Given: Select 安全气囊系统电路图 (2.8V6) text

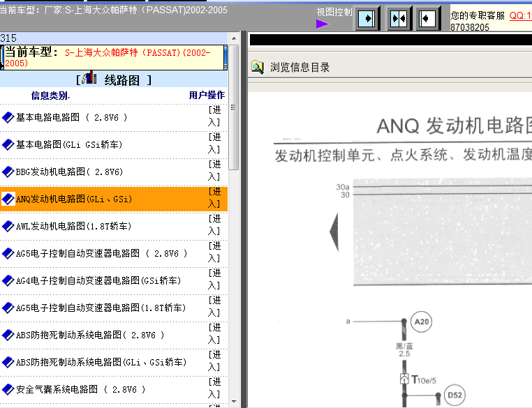Looking at the screenshot, I should 81,389.
